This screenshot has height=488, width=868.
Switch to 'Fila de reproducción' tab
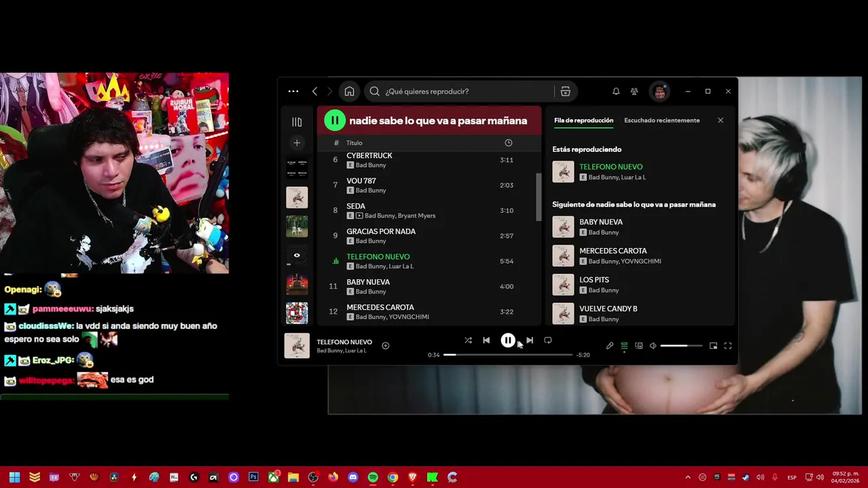click(583, 121)
